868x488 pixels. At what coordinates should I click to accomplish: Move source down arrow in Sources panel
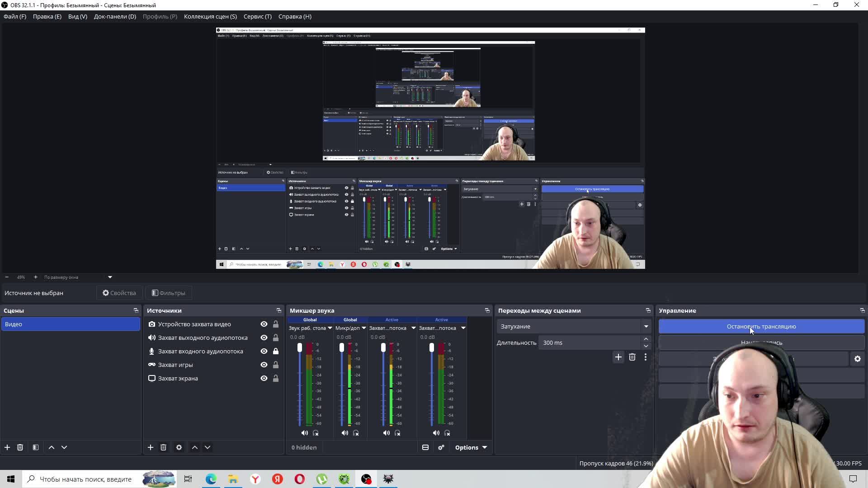pos(208,447)
